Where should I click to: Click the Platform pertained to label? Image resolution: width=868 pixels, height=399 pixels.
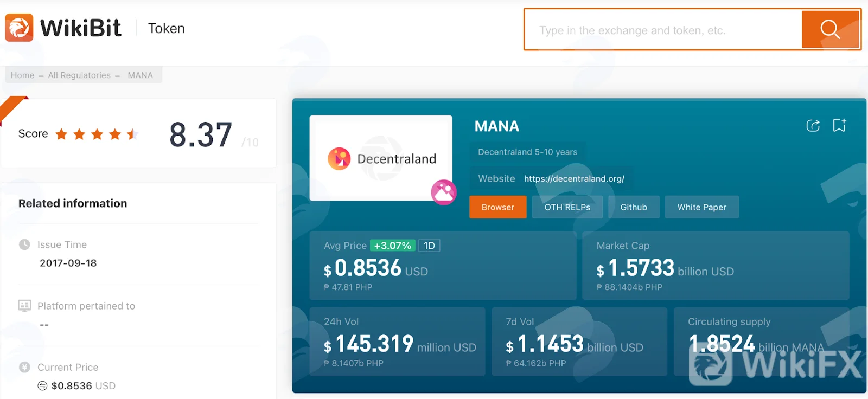pos(86,306)
